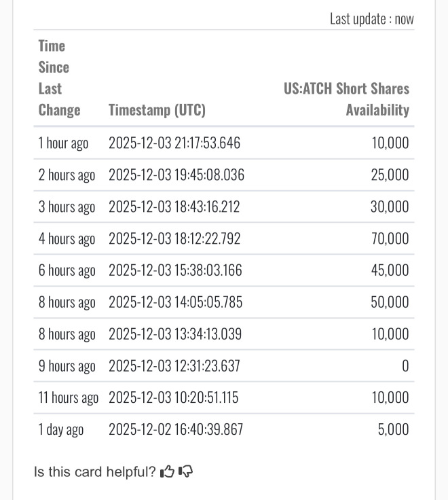Image resolution: width=448 pixels, height=500 pixels.
Task: Click the US:ATCH Short Shares Availability header
Action: tap(347, 99)
